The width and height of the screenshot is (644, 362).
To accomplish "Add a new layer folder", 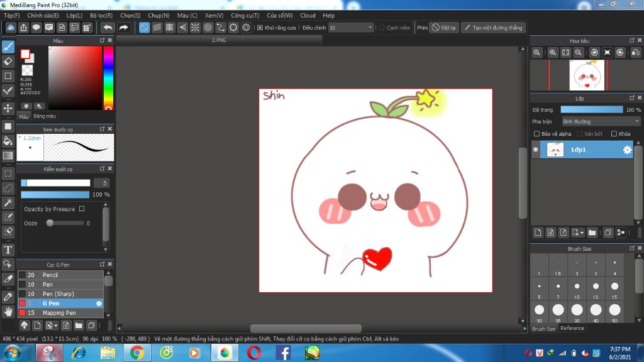I will pos(592,233).
